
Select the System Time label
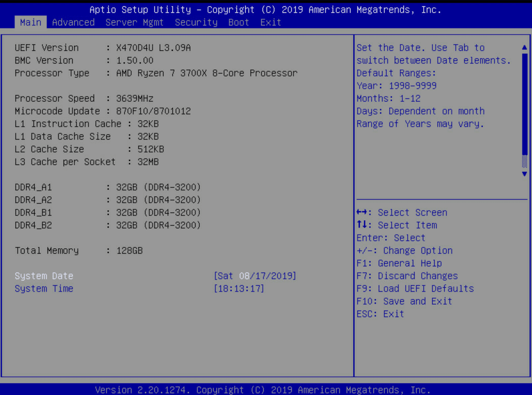click(44, 289)
